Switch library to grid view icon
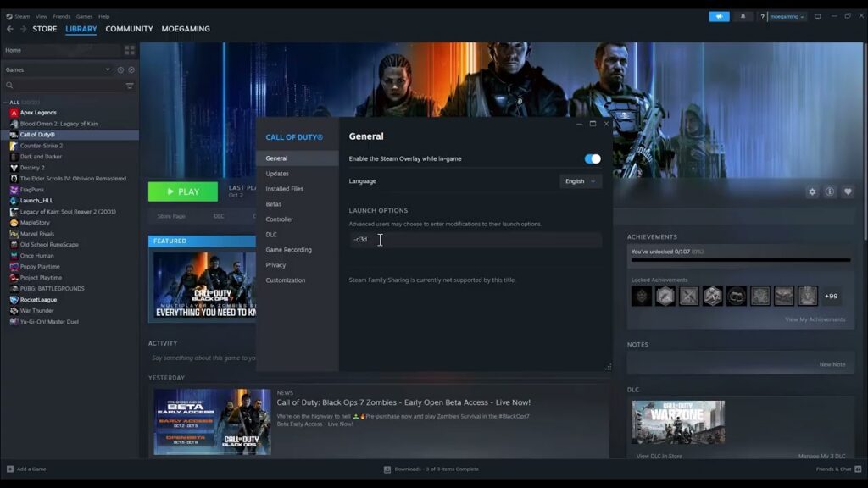The image size is (868, 488). [130, 50]
